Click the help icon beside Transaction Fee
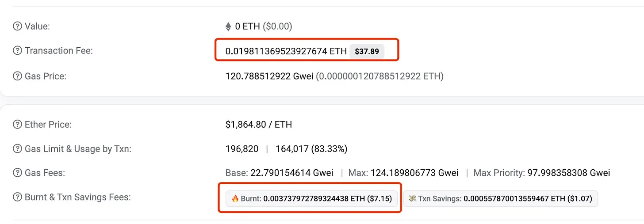 click(18, 51)
